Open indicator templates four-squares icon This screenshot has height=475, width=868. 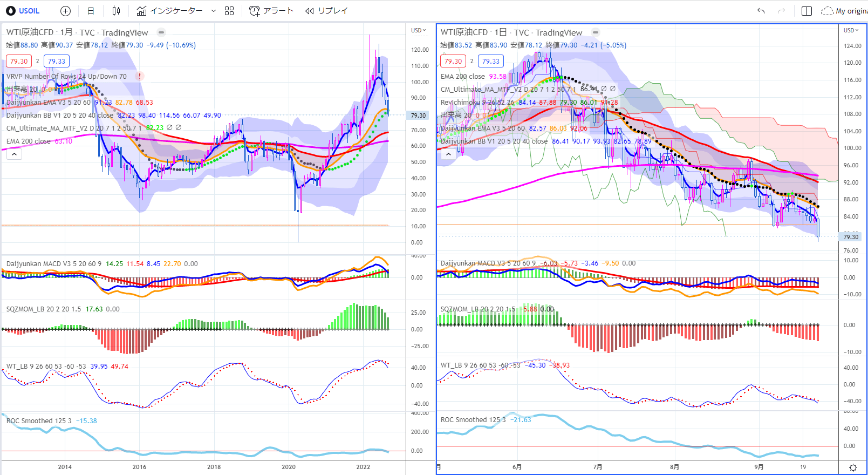coord(229,11)
